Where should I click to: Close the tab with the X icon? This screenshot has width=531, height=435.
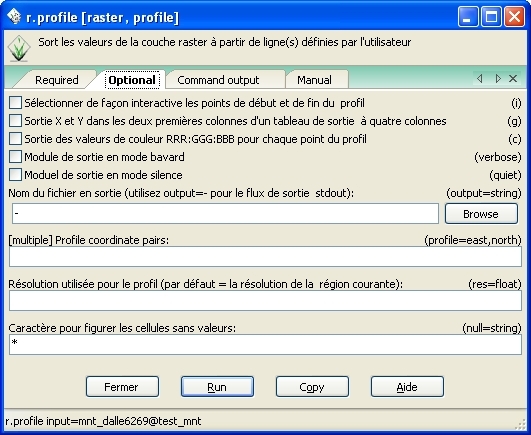tap(513, 79)
